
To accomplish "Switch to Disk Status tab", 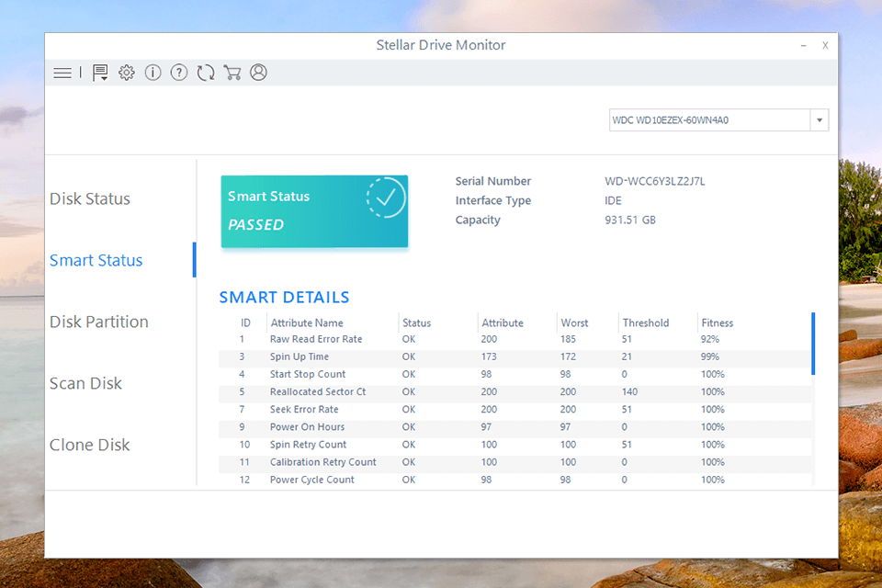I will point(90,199).
